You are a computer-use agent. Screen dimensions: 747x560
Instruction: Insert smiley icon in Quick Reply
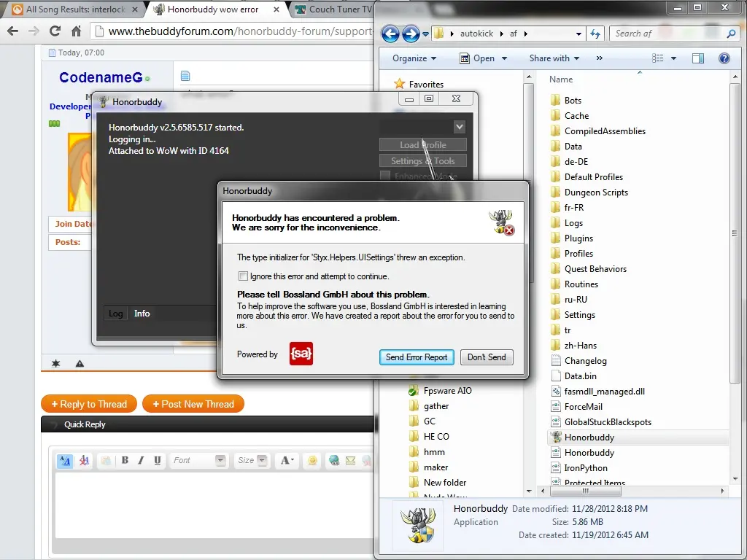312,461
